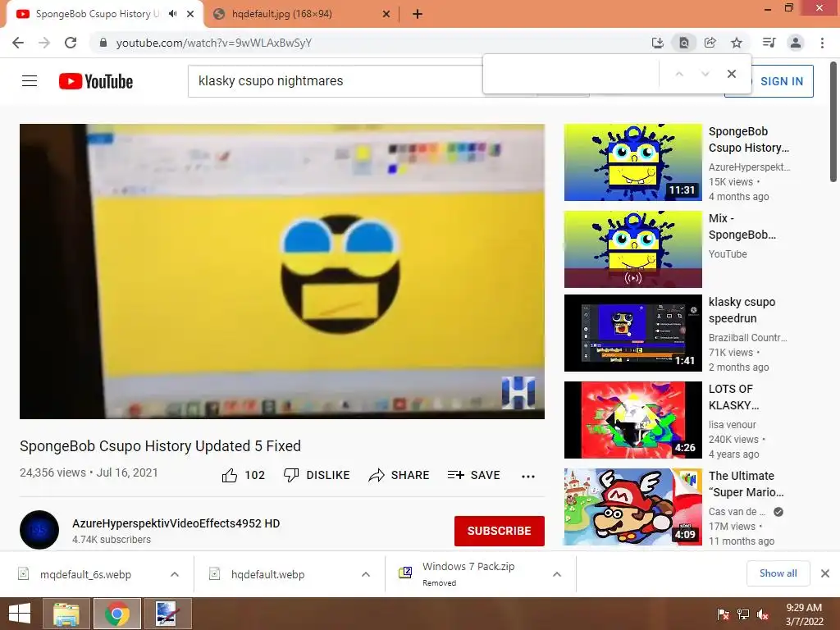Click the Chrome taskbar icon

(x=117, y=614)
